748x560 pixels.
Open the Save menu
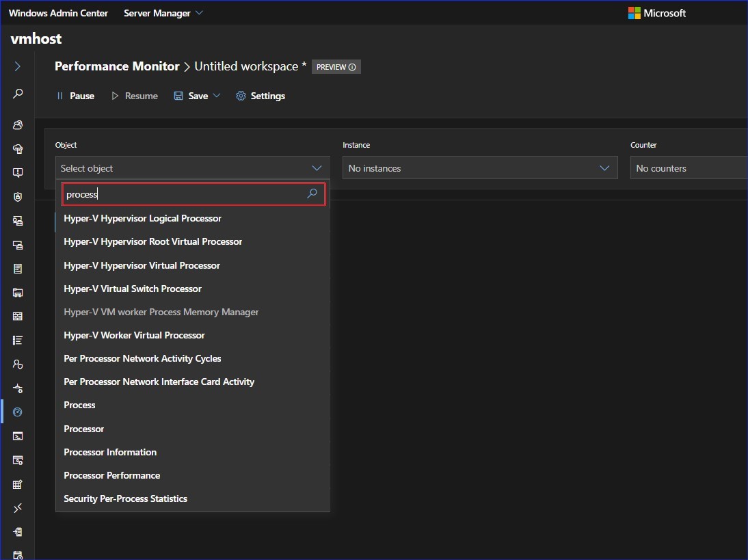(x=197, y=96)
